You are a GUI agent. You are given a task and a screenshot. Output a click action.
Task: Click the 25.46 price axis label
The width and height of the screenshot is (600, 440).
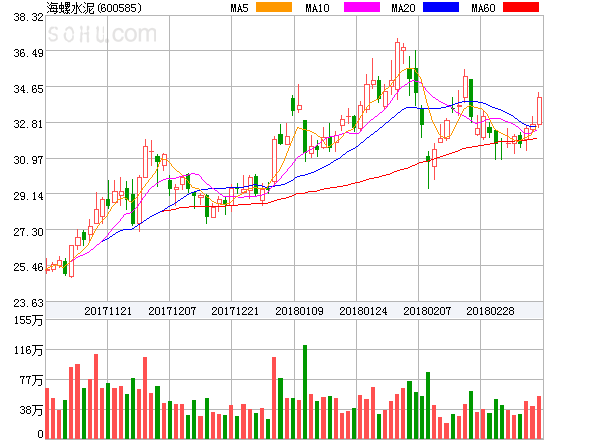click(28, 267)
